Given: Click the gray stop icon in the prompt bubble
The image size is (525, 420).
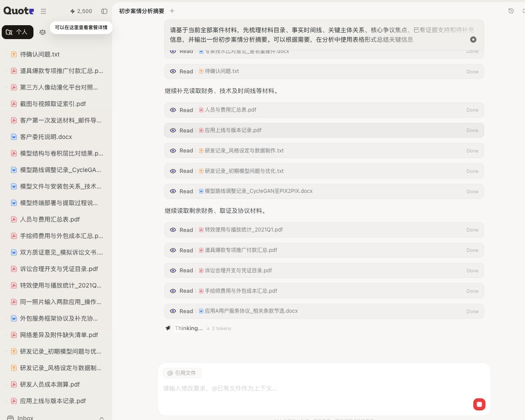Looking at the screenshot, I should (473, 40).
